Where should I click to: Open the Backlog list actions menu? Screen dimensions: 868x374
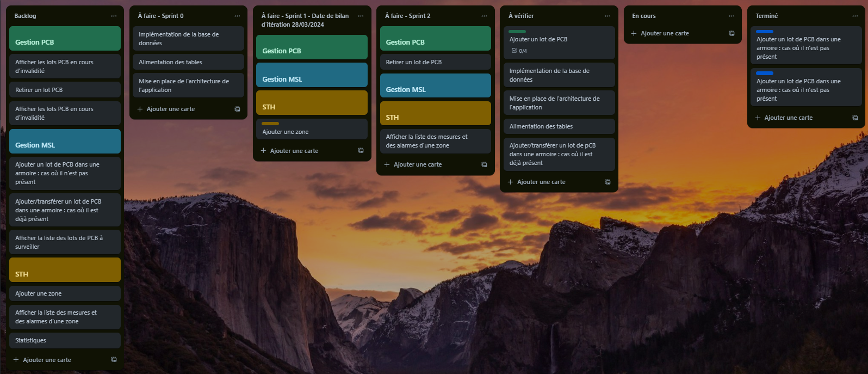(114, 16)
